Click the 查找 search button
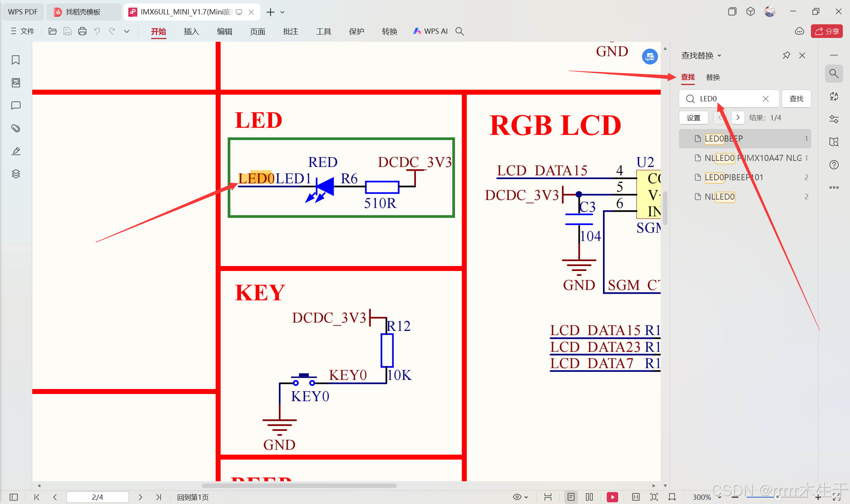This screenshot has height=504, width=850. (796, 99)
